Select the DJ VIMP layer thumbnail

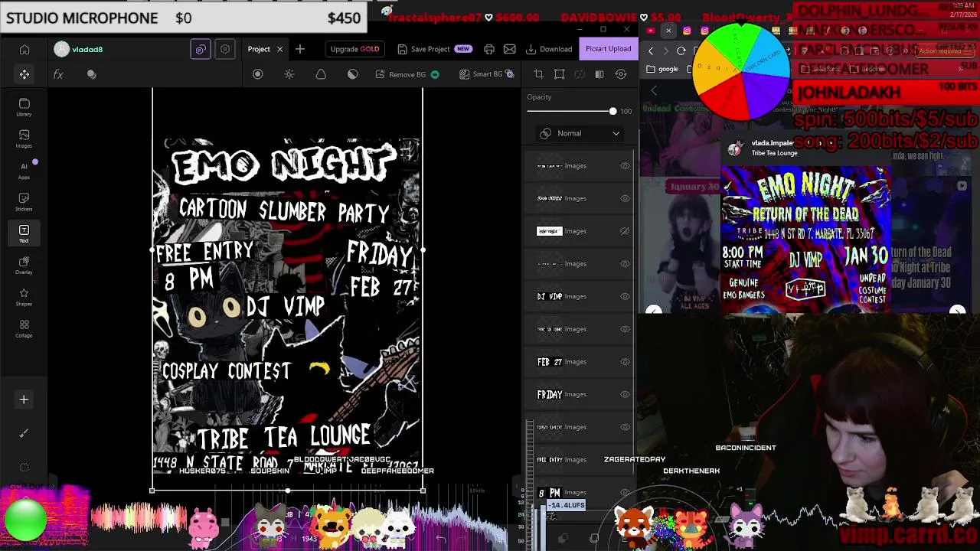[x=550, y=297]
